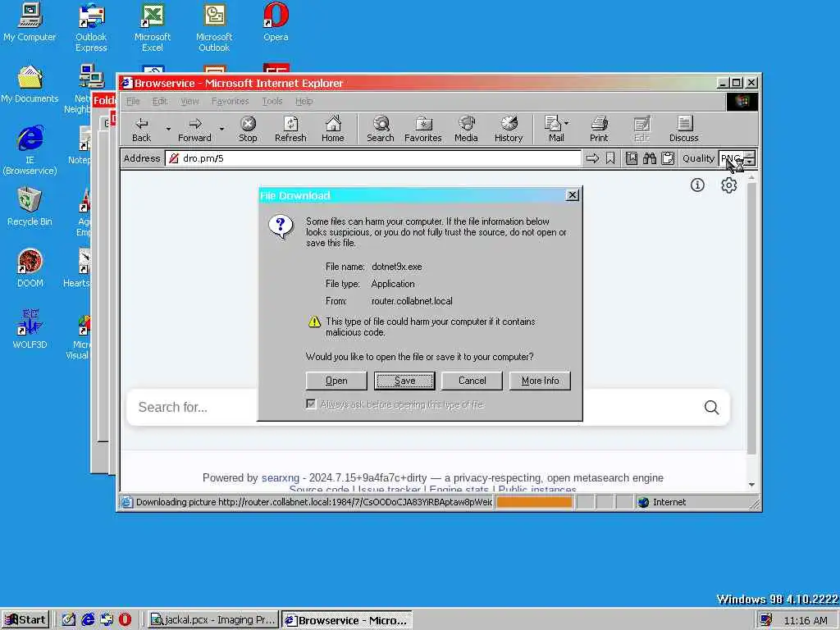Click in the Address field showing dro.pm/5
Viewport: 840px width, 630px height.
pyautogui.click(x=373, y=158)
